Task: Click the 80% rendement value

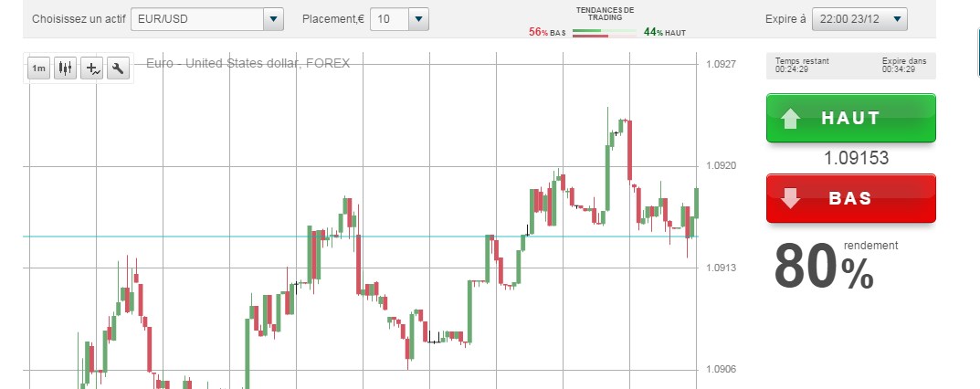Action: point(824,267)
